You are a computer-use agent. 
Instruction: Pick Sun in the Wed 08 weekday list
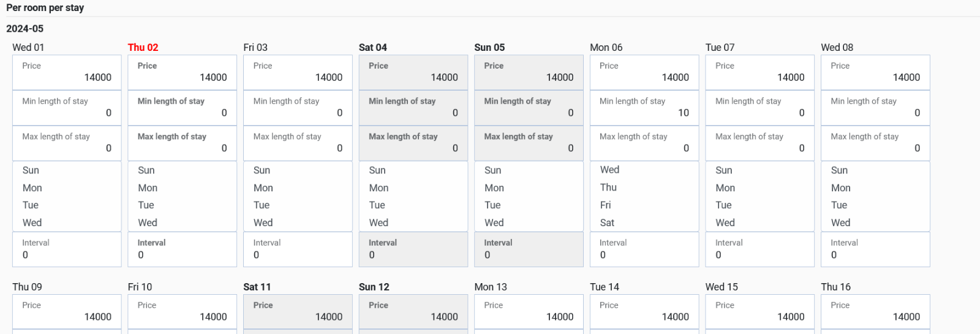click(x=839, y=170)
